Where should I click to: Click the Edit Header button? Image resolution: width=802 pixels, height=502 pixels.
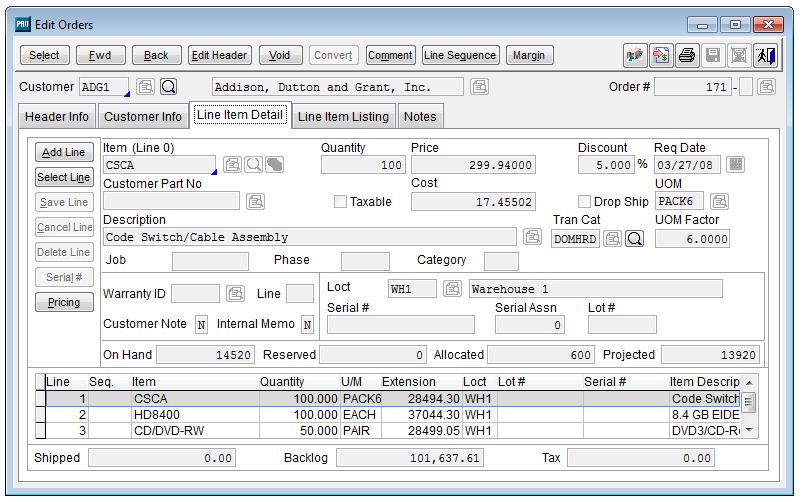pos(219,55)
